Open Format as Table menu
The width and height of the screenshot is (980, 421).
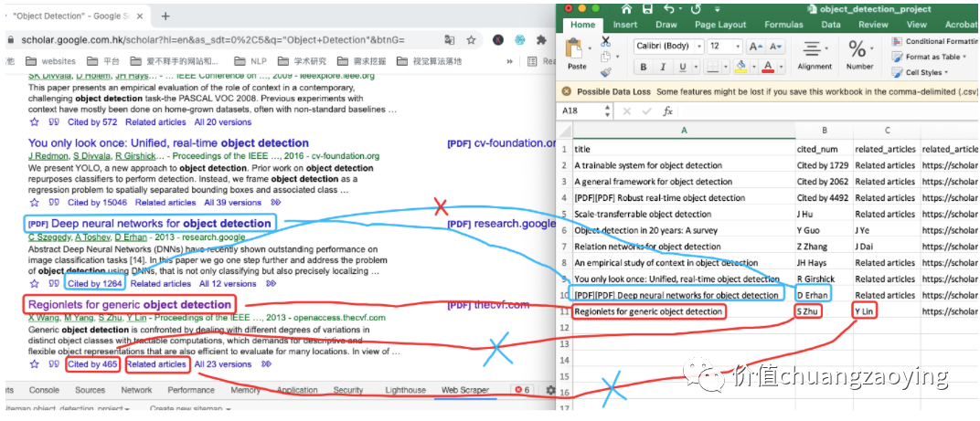click(931, 57)
